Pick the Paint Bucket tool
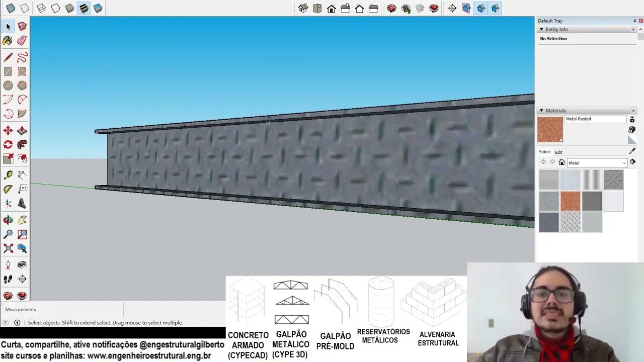Viewport: 644px width, 362px height. [x=8, y=41]
